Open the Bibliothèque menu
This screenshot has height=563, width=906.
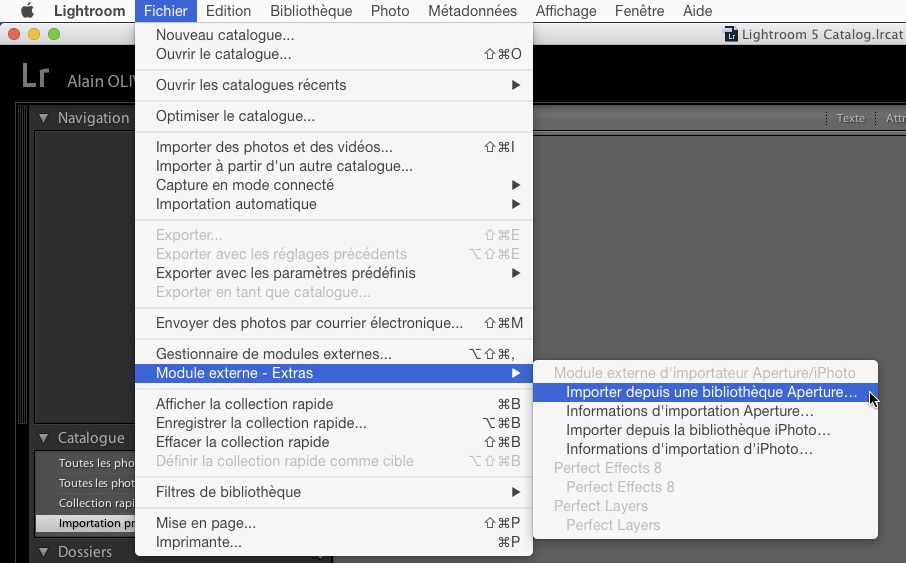click(x=311, y=10)
